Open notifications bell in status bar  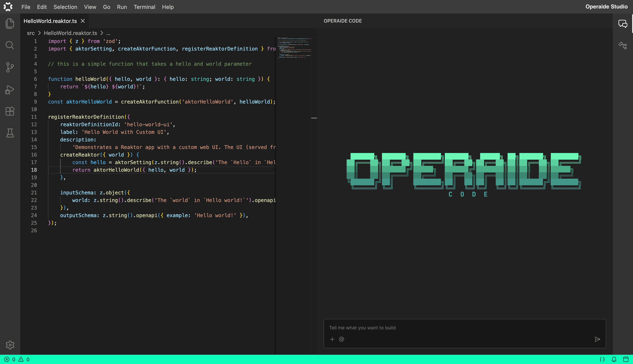coord(614,360)
